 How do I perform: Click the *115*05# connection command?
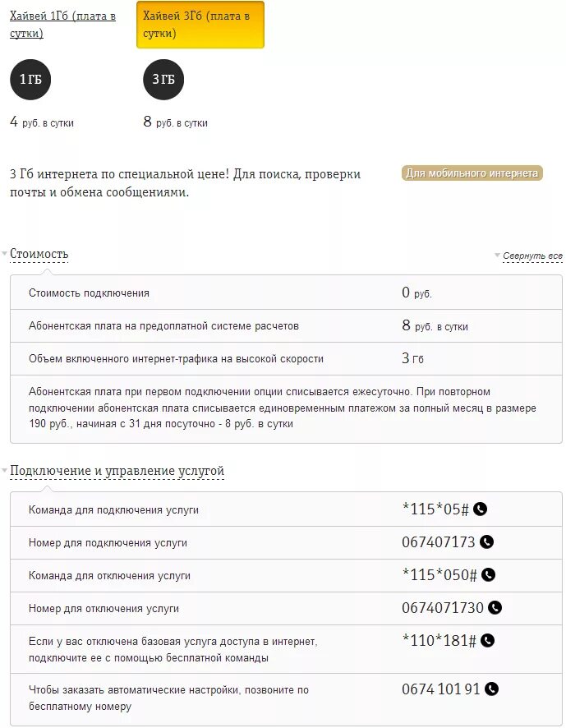pyautogui.click(x=435, y=509)
